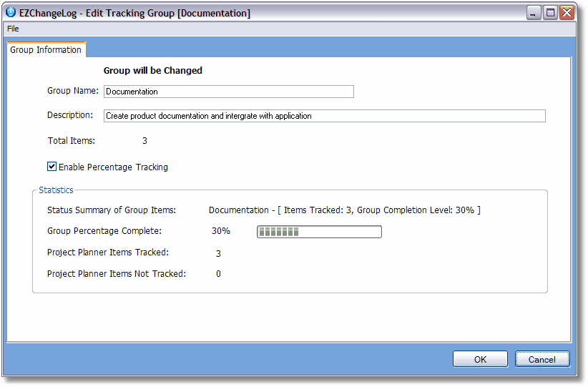Minimize the Edit Tracking Group window
Screen dimensions: 588x387
[x=534, y=13]
